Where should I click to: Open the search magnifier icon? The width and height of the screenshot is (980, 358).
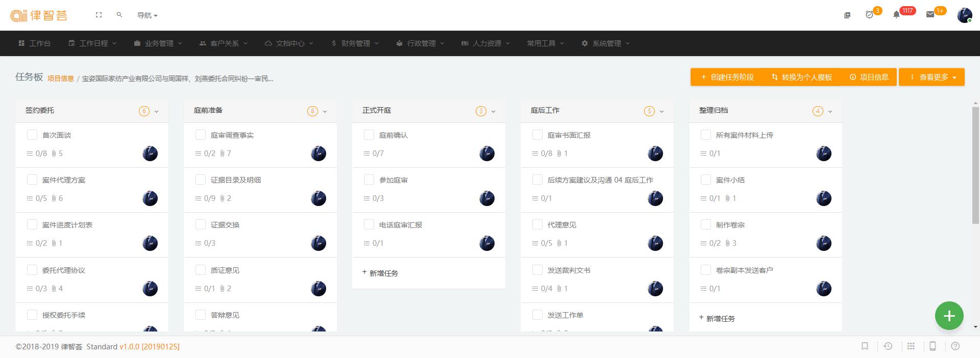point(119,15)
